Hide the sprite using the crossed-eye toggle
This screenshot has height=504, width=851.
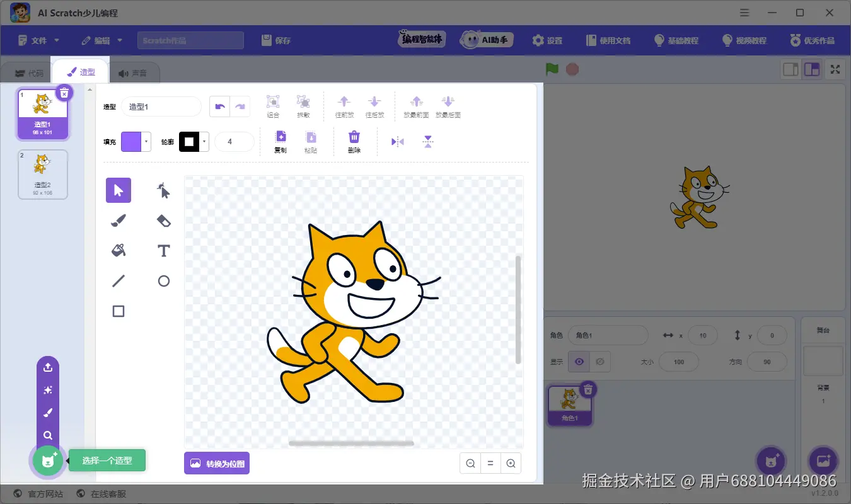click(600, 362)
